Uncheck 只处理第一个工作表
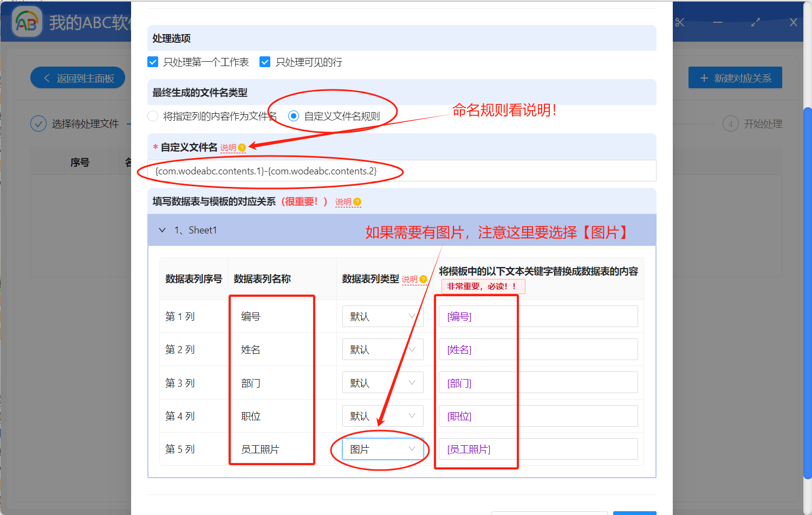 pos(152,62)
